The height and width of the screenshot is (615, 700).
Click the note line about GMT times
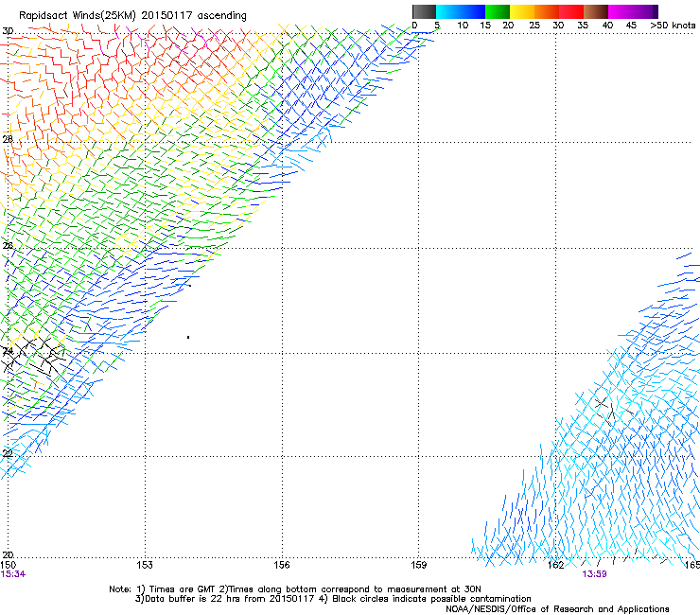click(x=295, y=589)
